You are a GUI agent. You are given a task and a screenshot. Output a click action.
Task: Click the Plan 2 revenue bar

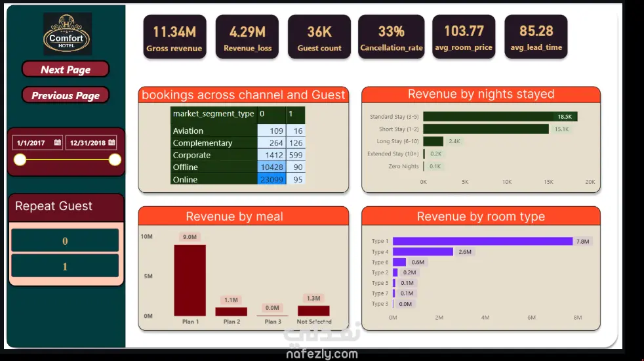[231, 312]
